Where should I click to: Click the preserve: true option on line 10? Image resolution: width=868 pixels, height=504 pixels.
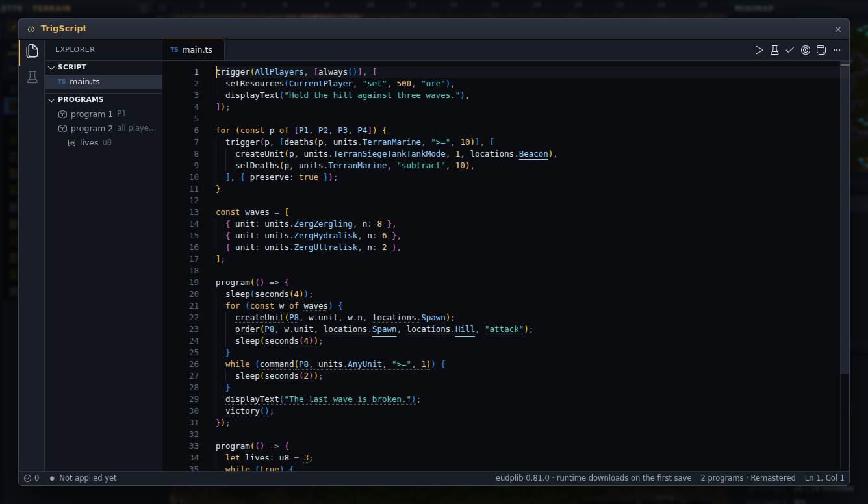pyautogui.click(x=284, y=177)
